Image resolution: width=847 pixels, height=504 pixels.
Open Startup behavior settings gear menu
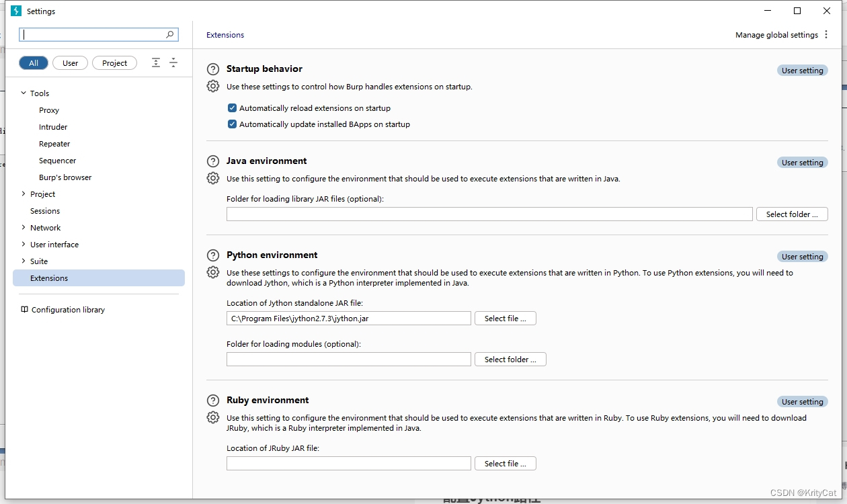(213, 86)
